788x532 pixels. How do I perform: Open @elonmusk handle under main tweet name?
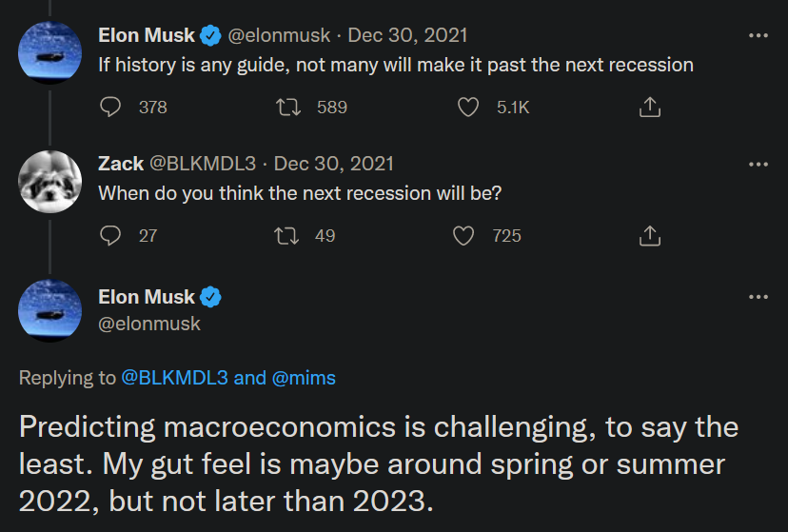(149, 324)
